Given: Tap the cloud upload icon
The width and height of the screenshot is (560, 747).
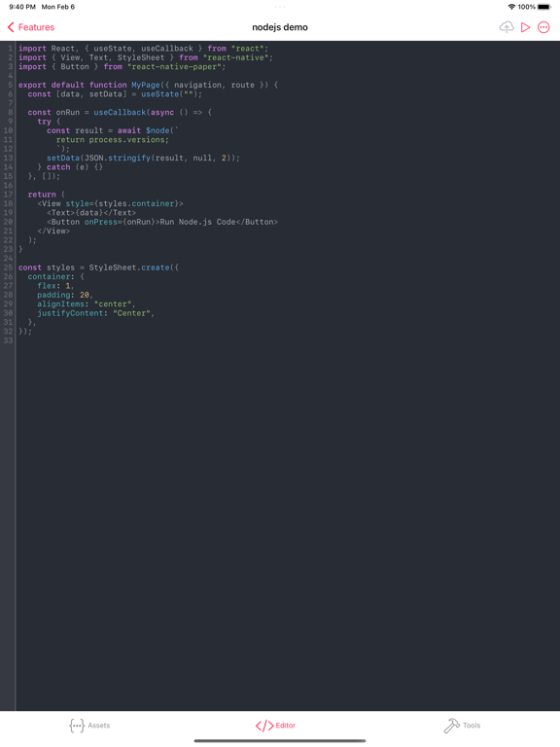Looking at the screenshot, I should click(507, 27).
